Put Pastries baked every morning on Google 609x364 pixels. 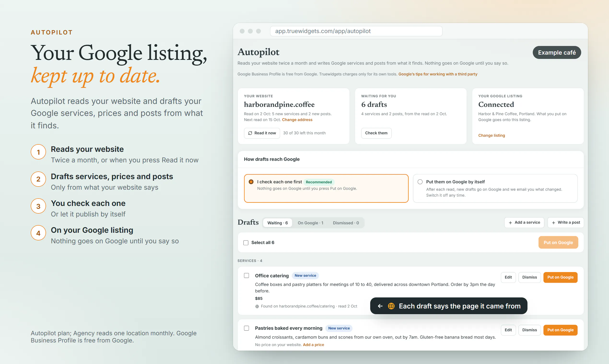560,330
